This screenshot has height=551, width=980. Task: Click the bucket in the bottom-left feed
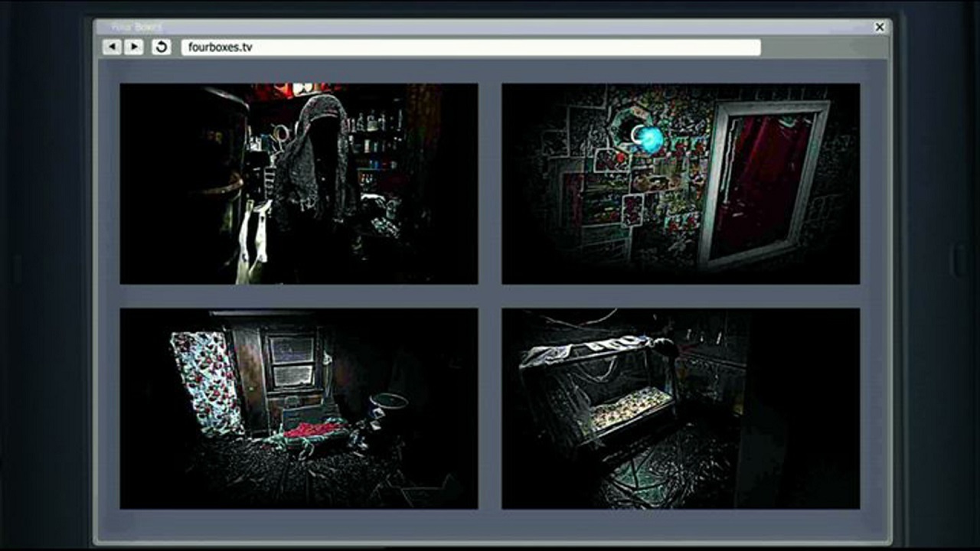(390, 411)
